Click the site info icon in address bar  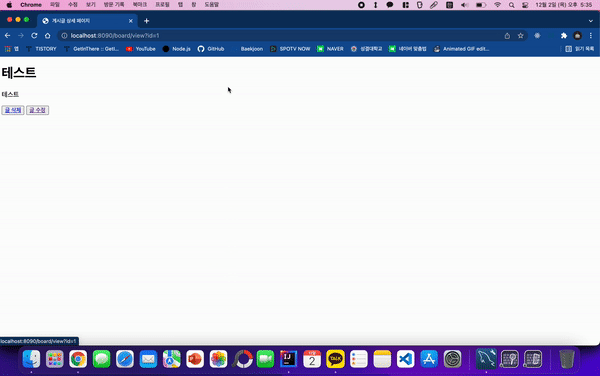pos(64,36)
